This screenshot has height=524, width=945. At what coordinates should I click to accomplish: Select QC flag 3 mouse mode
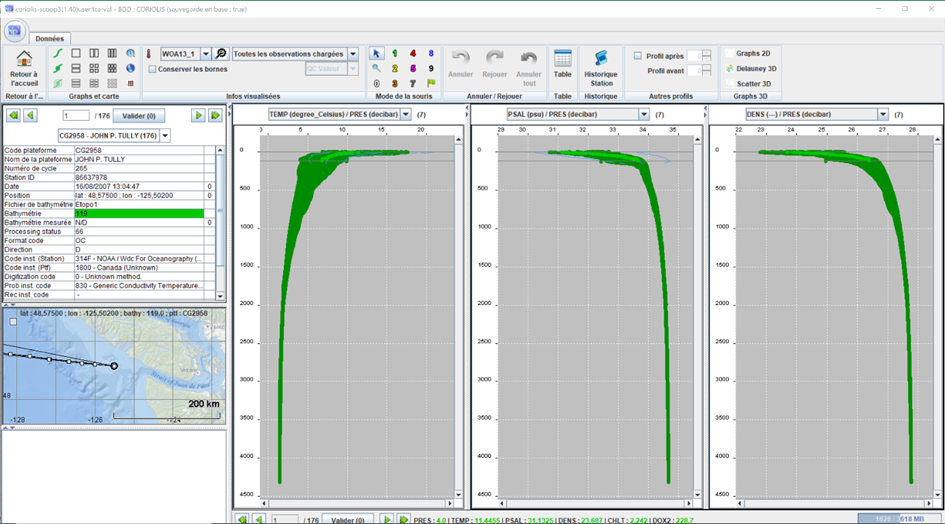[395, 84]
